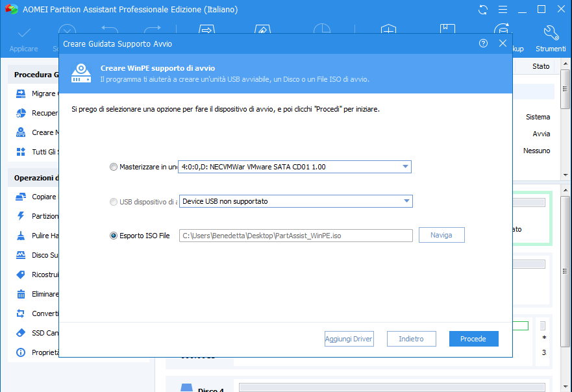Click the Creare bootable media sidebar icon
This screenshot has height=392, width=572.
[21, 132]
